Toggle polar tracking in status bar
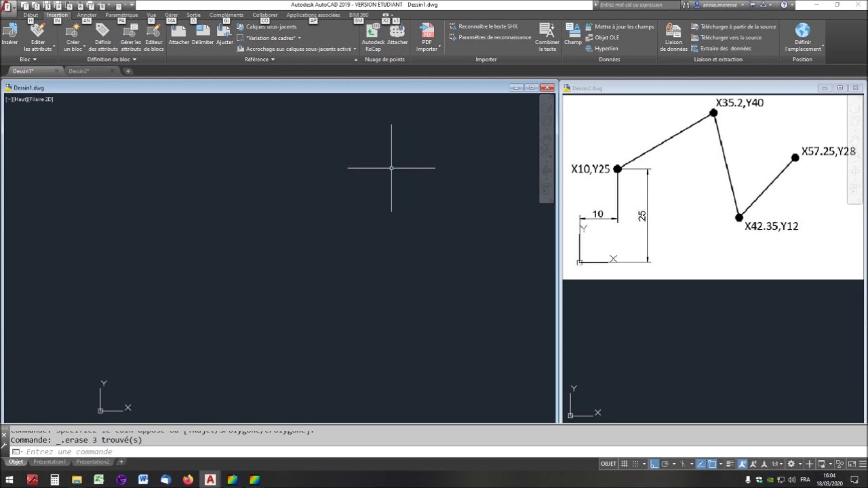Image resolution: width=868 pixels, height=488 pixels. tap(665, 464)
